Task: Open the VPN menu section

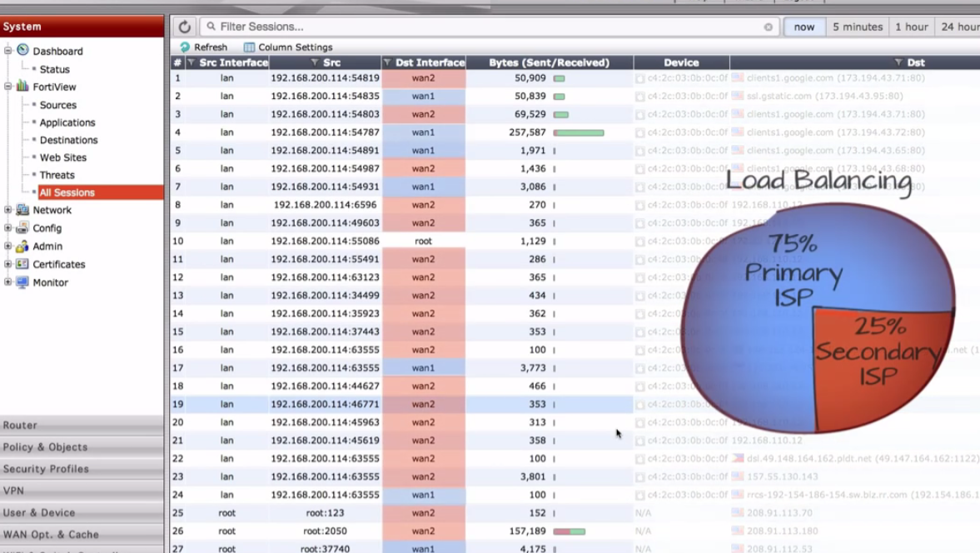Action: [82, 491]
